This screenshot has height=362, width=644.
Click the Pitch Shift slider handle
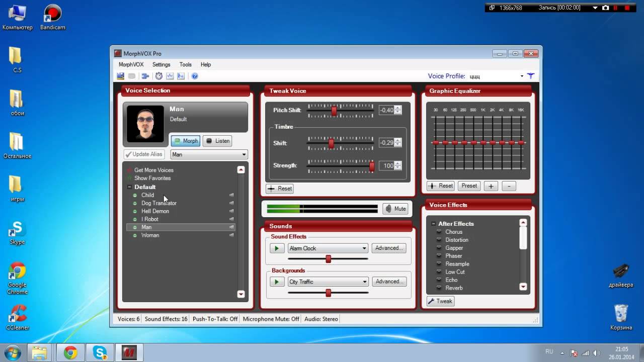point(334,111)
